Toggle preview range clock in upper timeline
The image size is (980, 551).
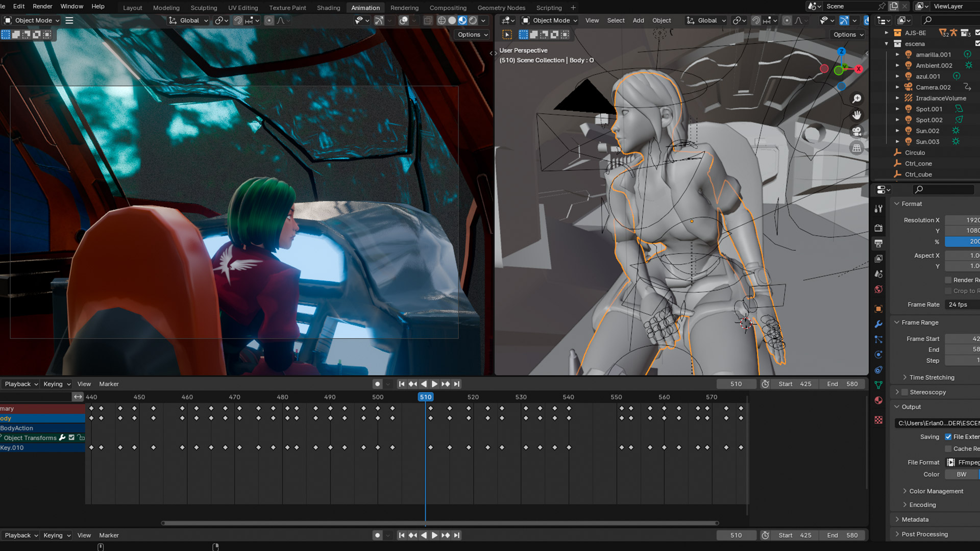click(765, 384)
